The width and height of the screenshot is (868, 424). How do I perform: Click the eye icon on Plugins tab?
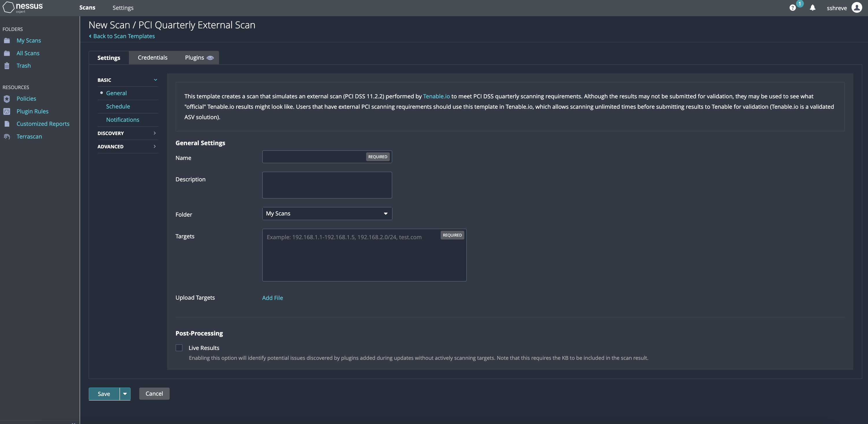[x=210, y=58]
